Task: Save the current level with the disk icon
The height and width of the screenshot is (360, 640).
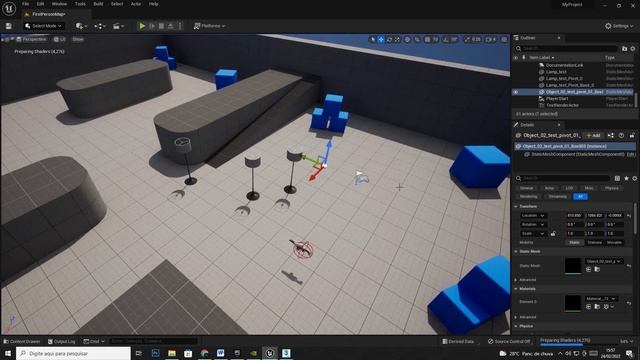Action: [9, 26]
